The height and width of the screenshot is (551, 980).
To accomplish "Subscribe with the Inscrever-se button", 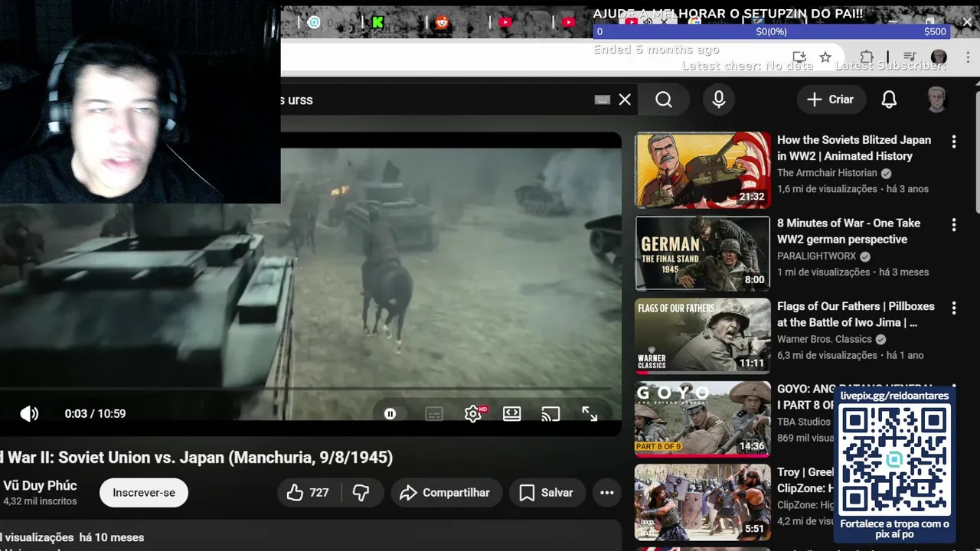I will pos(144,493).
